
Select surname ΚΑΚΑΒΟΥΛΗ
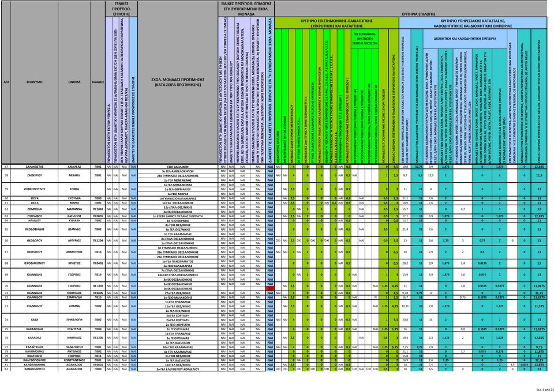coord(35,329)
